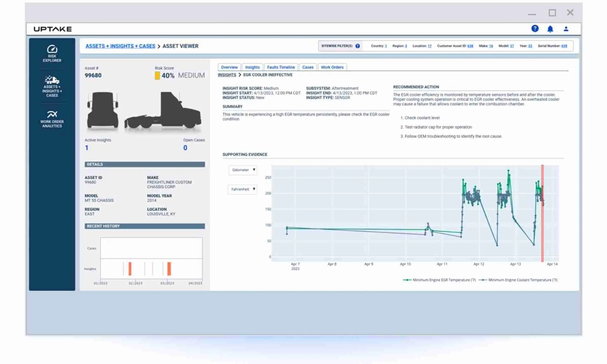Click the Insight Status: New text
The width and height of the screenshot is (607, 364).
tap(243, 98)
